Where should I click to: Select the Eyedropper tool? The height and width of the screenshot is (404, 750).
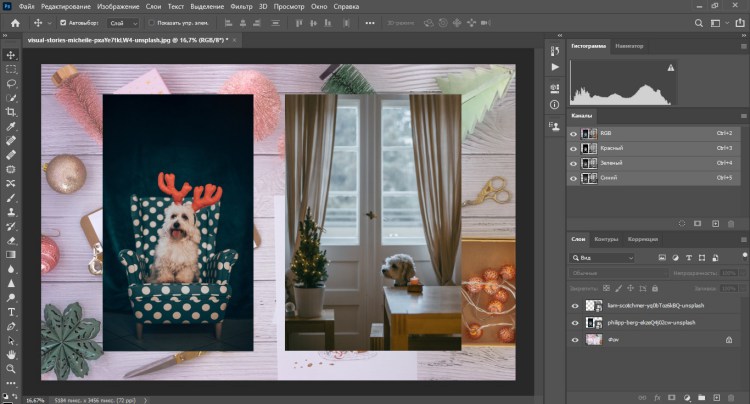[x=11, y=126]
